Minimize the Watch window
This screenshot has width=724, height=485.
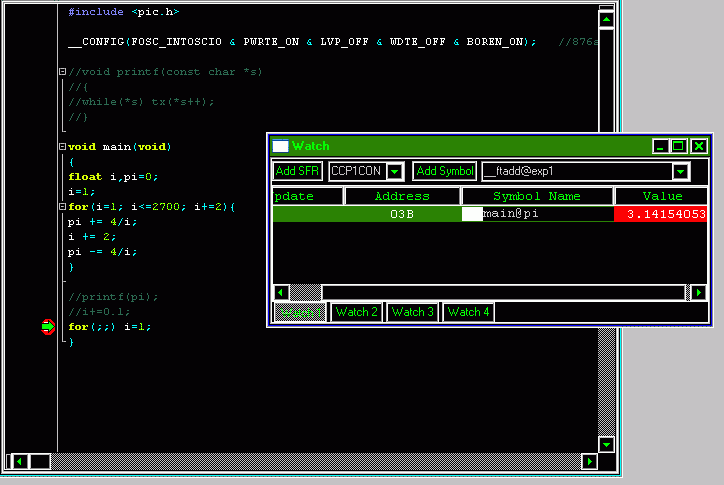tap(660, 146)
